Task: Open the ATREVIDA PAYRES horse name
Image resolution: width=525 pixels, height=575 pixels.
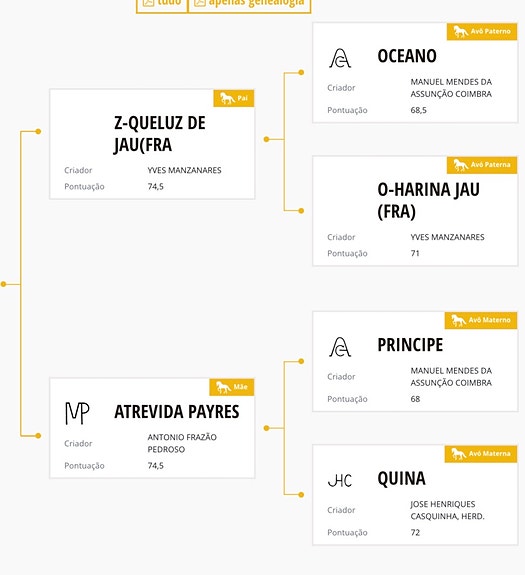Action: tap(177, 412)
